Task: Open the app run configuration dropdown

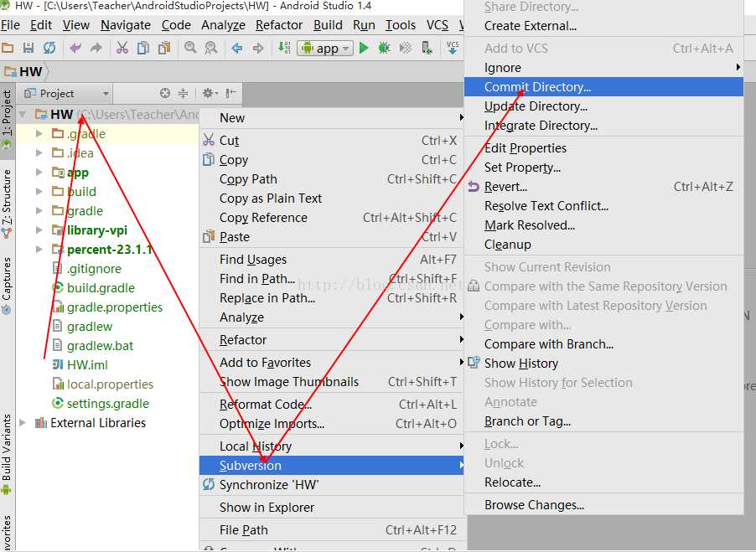Action: [326, 49]
